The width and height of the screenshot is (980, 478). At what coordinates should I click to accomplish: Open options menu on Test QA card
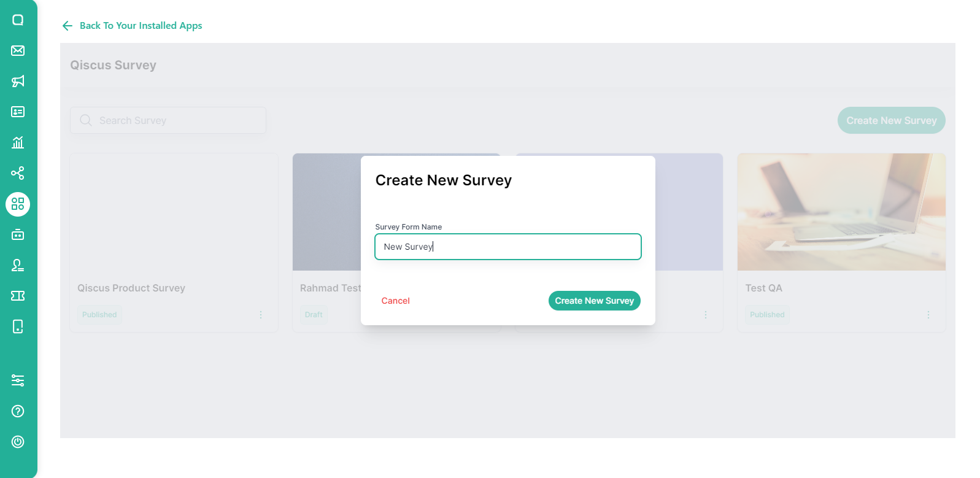(928, 315)
